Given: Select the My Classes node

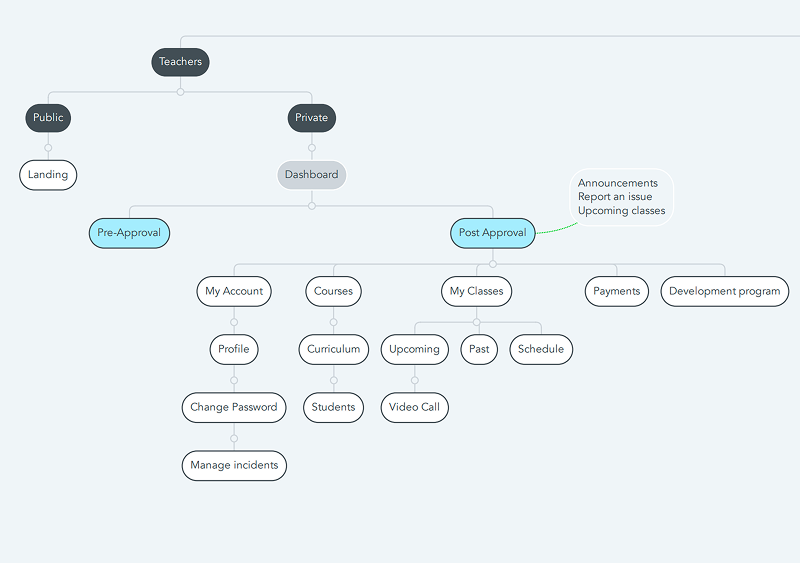Looking at the screenshot, I should coord(476,291).
